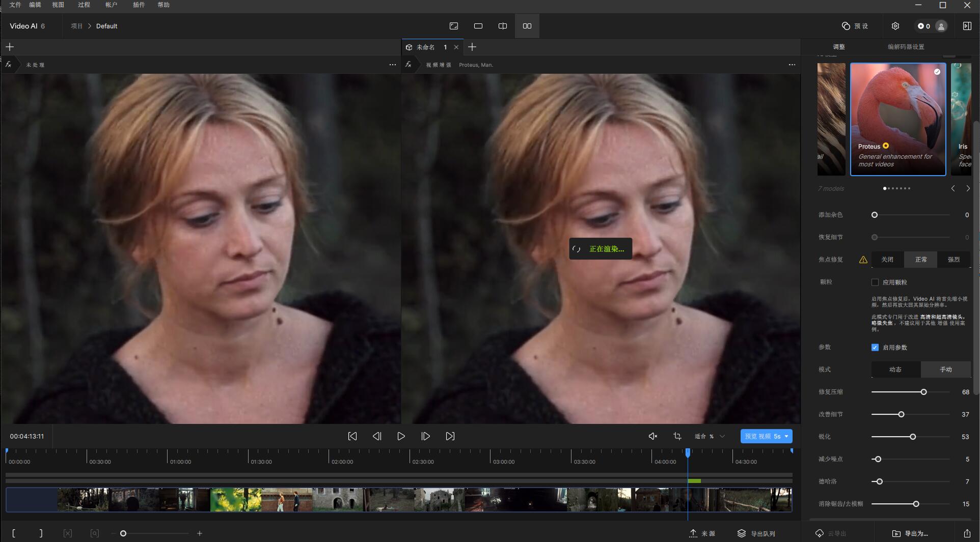980x542 pixels.
Task: Click the crop tool icon
Action: (x=677, y=436)
